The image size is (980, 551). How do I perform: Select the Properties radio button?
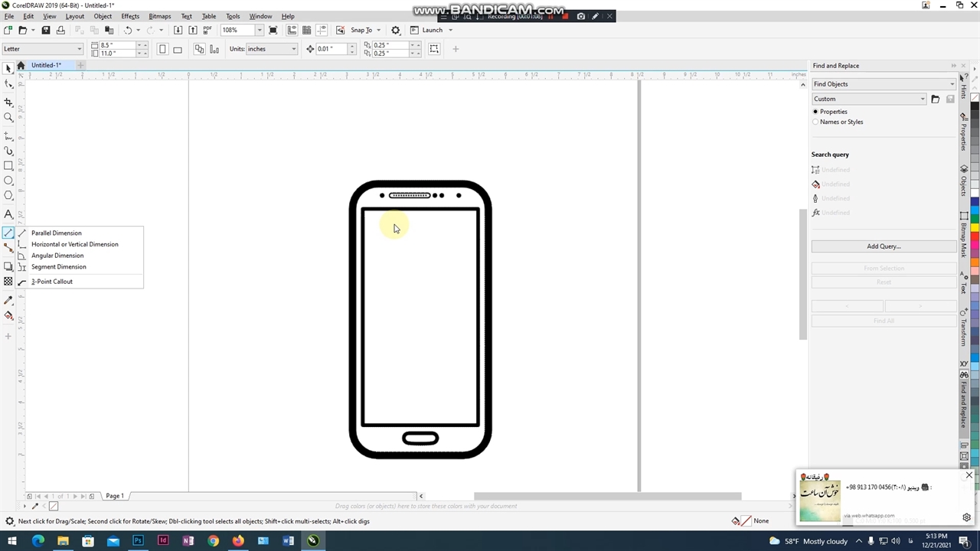[815, 112]
